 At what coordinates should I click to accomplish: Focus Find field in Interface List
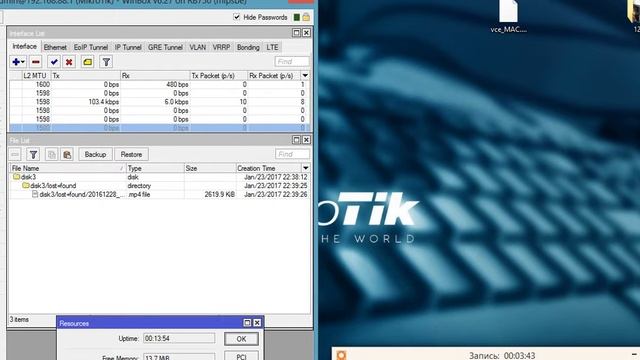292,62
